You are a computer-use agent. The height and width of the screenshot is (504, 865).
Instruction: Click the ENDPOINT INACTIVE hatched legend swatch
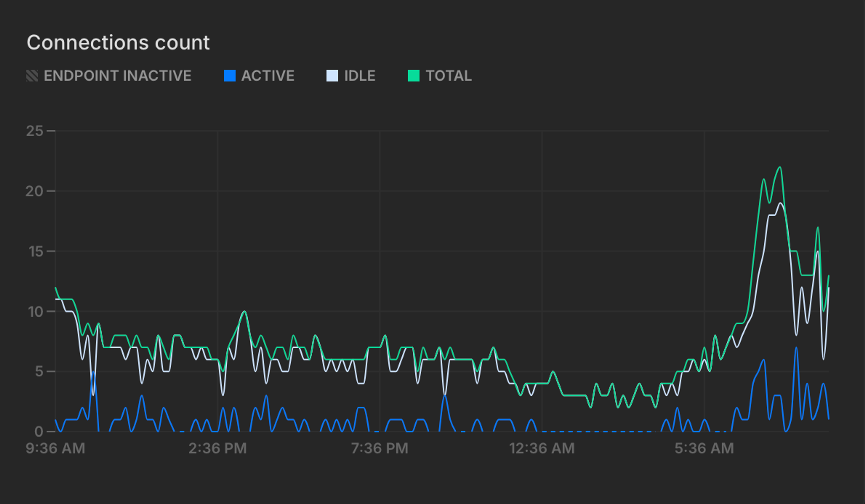32,76
